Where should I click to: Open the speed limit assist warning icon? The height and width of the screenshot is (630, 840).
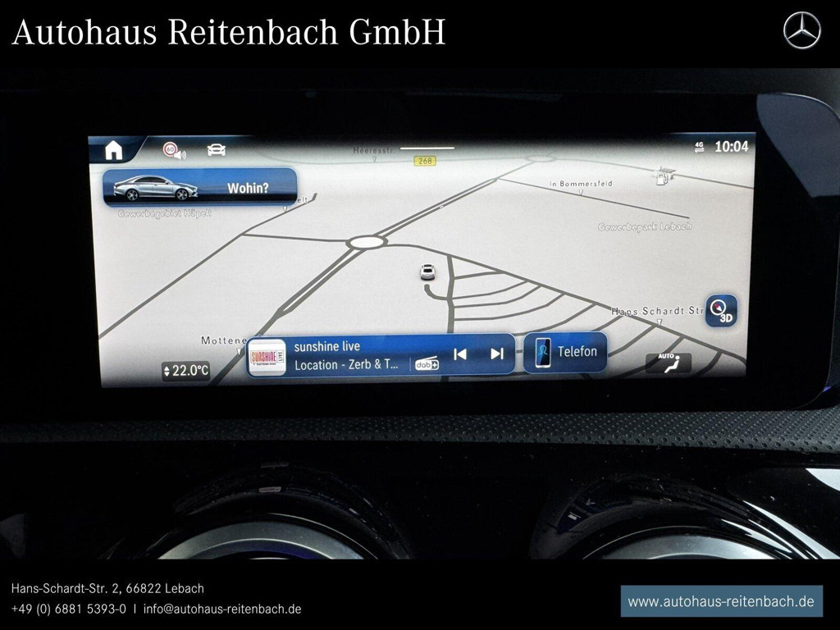[171, 150]
